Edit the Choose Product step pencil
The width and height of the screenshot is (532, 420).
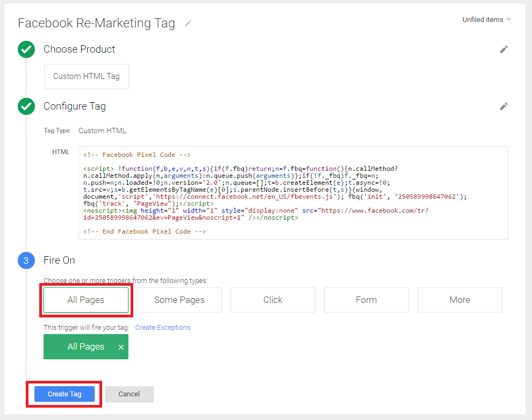coord(504,49)
